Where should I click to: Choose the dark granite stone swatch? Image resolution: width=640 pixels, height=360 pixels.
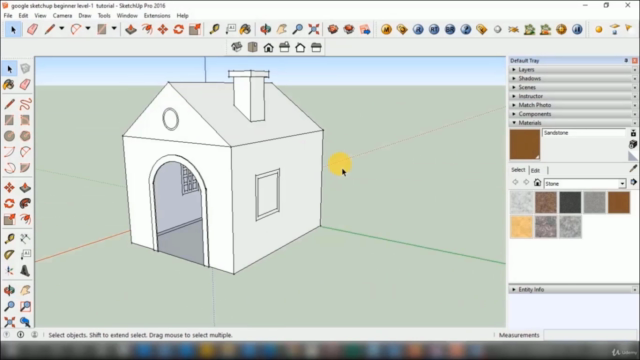[570, 202]
